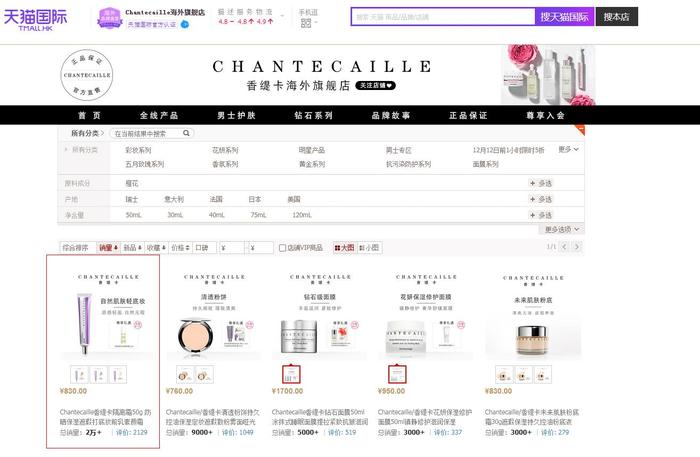The height and width of the screenshot is (457, 700).
Task: Open the 男士护肤 navigation tab
Action: (x=236, y=115)
